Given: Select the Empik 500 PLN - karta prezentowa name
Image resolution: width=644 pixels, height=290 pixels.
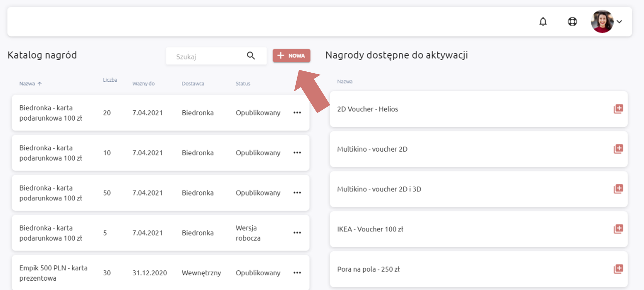Looking at the screenshot, I should pyautogui.click(x=53, y=273).
